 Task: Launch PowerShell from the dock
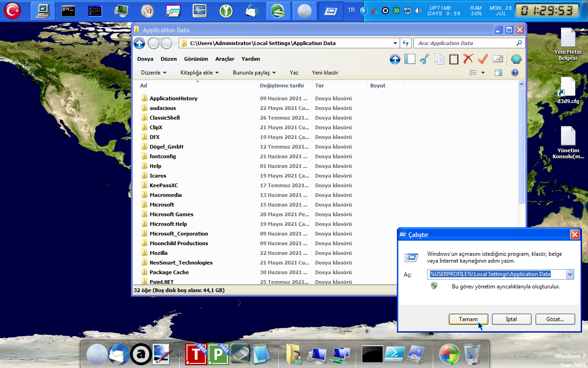click(x=395, y=354)
